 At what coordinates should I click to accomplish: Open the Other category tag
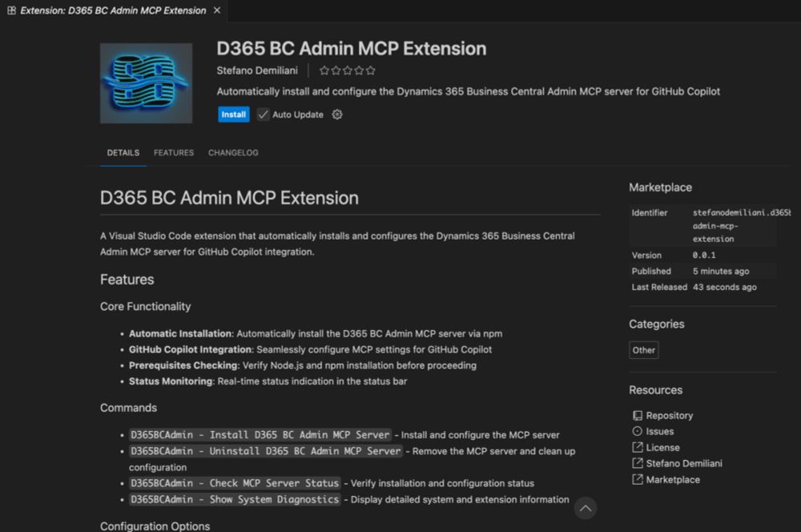[x=644, y=350]
